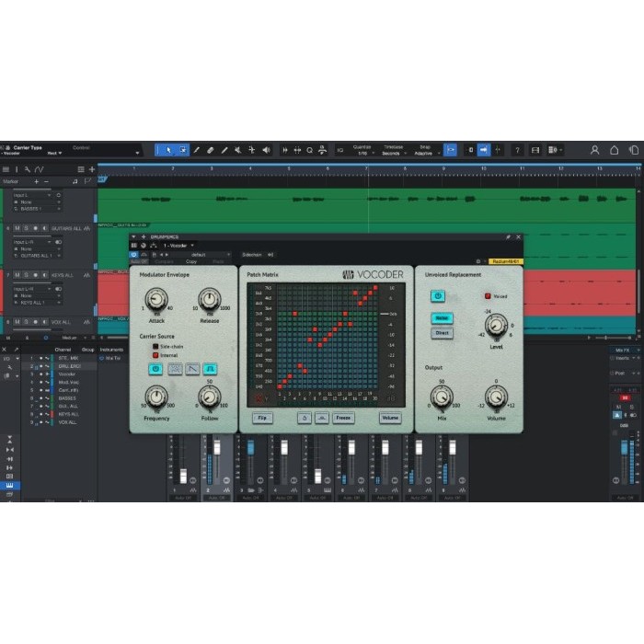Show automation curve icon above track list
644x644 pixels.
pyautogui.click(x=39, y=169)
